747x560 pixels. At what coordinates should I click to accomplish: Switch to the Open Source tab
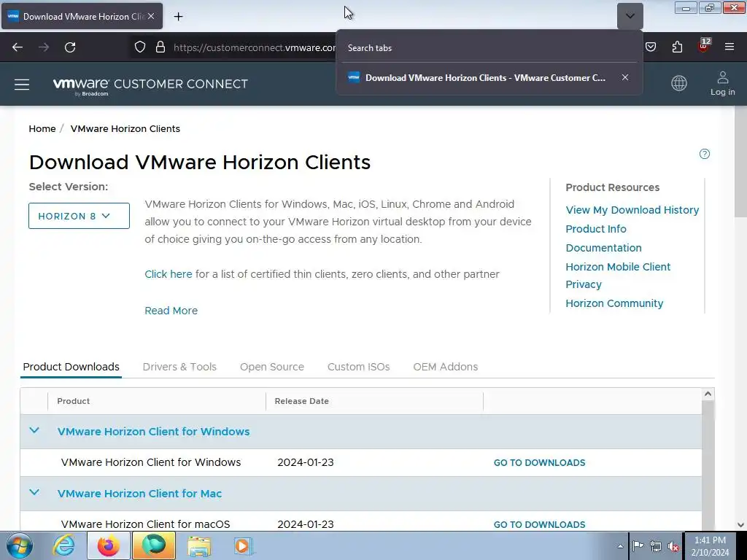click(272, 367)
